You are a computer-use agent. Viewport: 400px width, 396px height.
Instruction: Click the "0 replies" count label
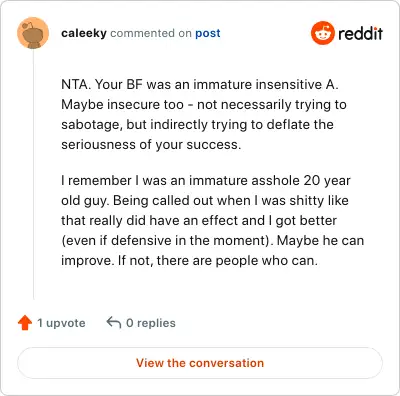pyautogui.click(x=151, y=323)
